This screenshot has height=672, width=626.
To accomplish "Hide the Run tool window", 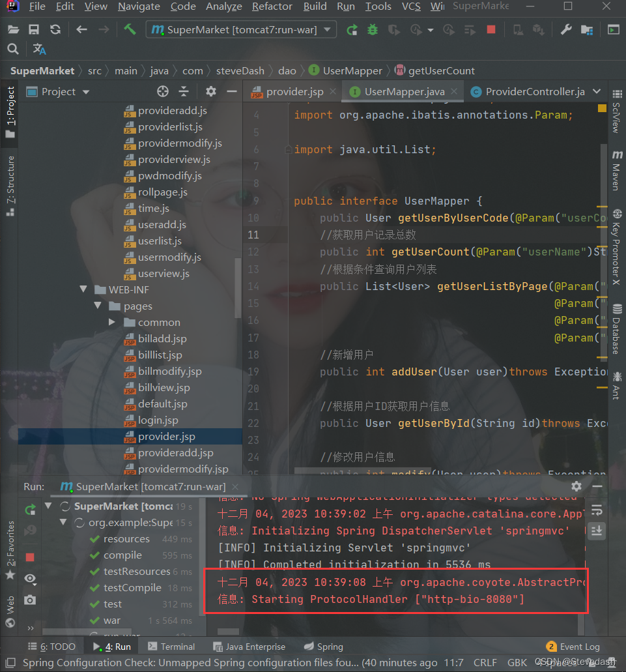I will (597, 486).
